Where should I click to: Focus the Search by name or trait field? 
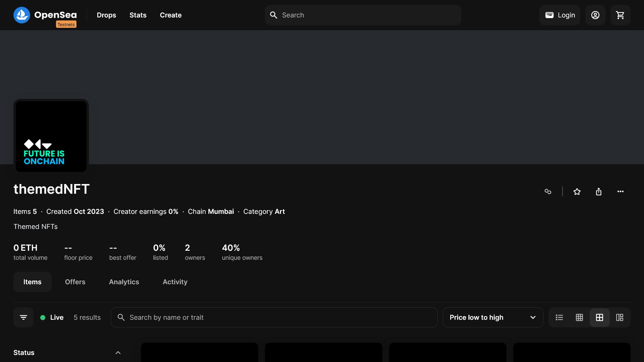point(274,317)
